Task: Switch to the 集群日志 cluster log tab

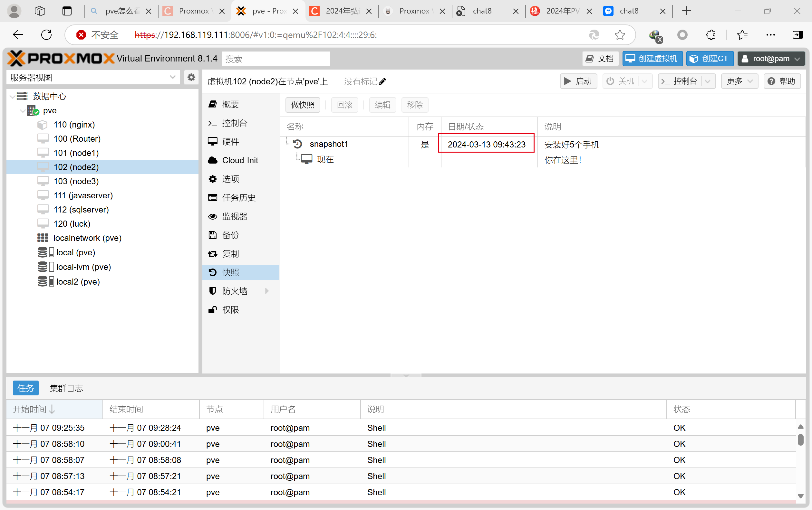Action: pos(66,388)
